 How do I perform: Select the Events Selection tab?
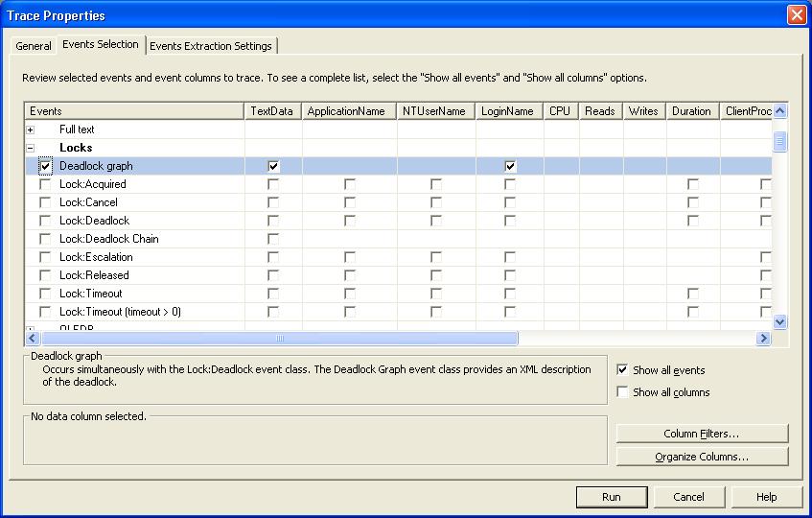click(x=101, y=44)
